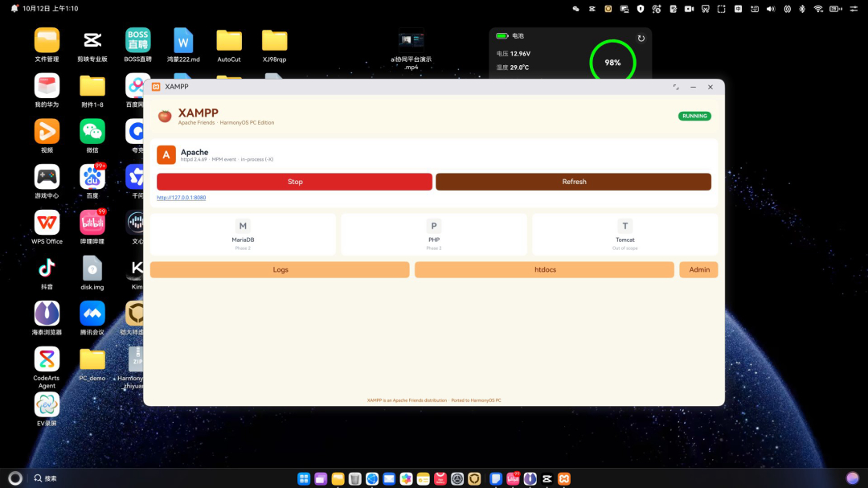The width and height of the screenshot is (868, 488).
Task: Open the Logs panel
Action: (280, 270)
